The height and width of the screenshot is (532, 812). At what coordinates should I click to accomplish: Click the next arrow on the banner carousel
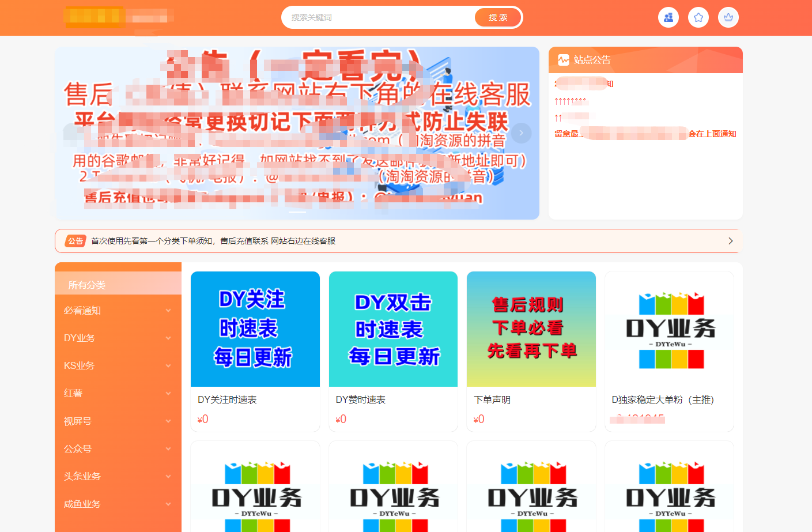click(x=521, y=133)
